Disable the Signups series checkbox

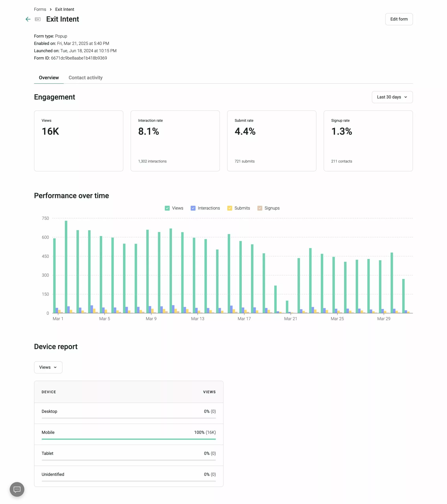pos(260,208)
